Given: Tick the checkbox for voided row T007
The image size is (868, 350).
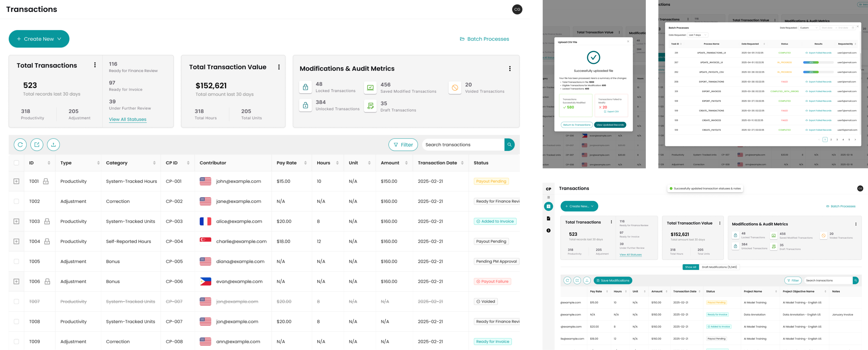Looking at the screenshot, I should [x=16, y=302].
